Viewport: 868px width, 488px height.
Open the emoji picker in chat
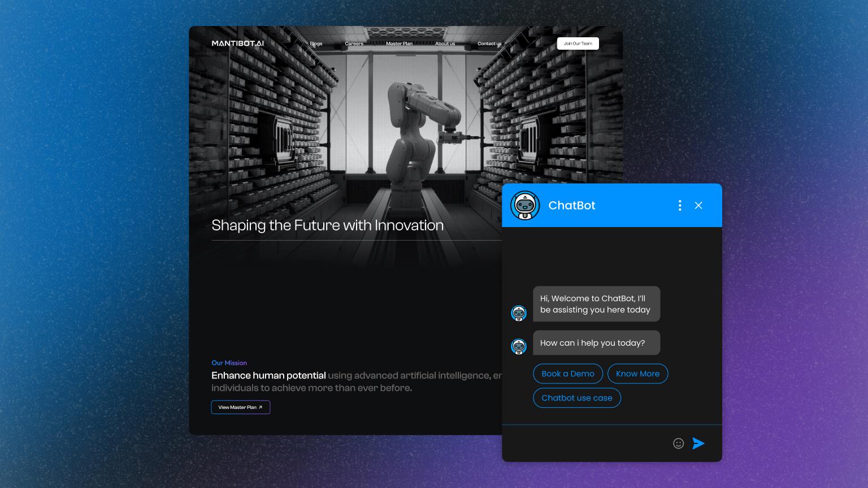678,443
